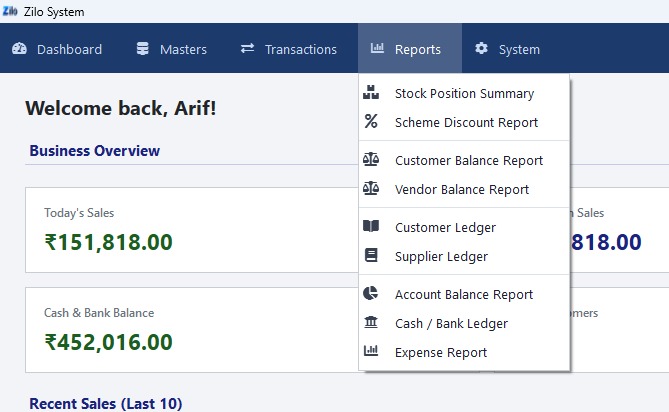Click the percent icon beside Scheme Discount
Screen dimensions: 669x412
click(371, 121)
